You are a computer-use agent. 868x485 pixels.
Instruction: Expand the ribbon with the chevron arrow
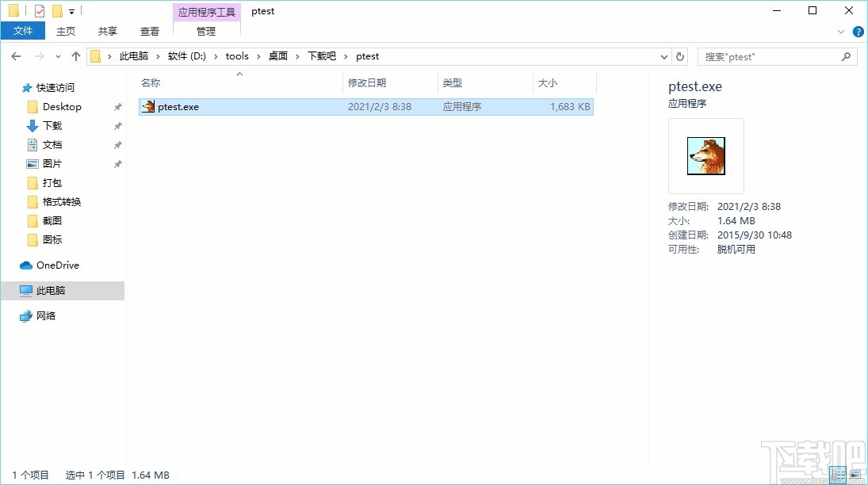tap(842, 32)
